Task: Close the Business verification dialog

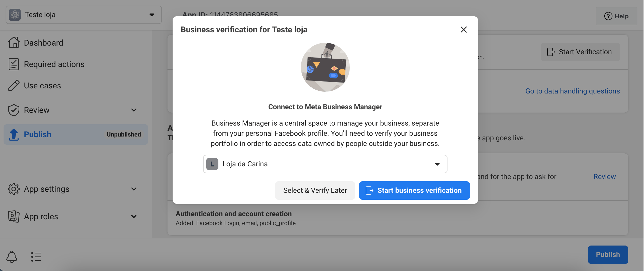Action: point(464,30)
